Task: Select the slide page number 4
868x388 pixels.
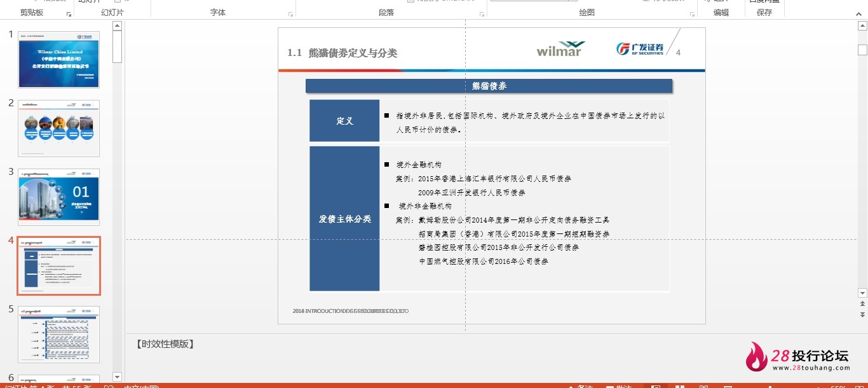Action: pyautogui.click(x=678, y=53)
